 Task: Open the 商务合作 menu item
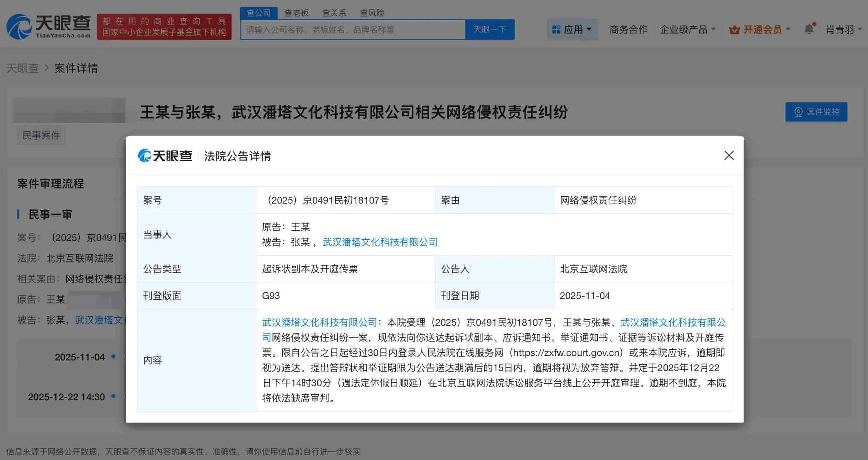point(628,29)
